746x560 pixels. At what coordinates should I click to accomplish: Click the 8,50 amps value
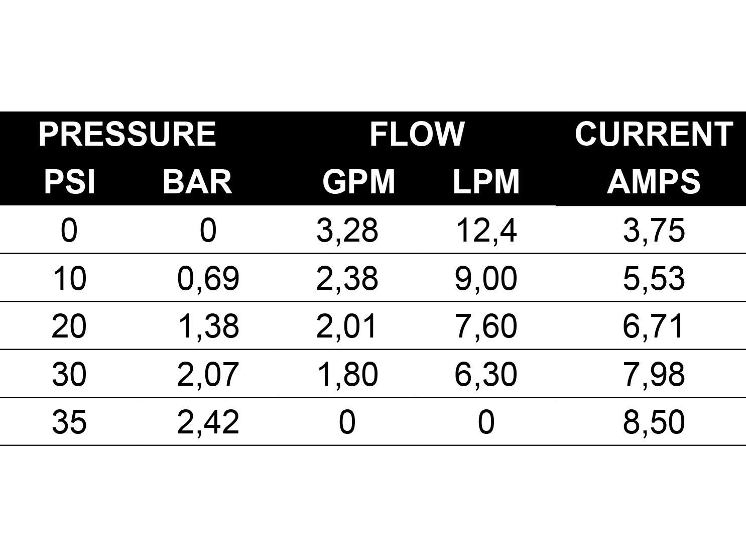pos(654,422)
